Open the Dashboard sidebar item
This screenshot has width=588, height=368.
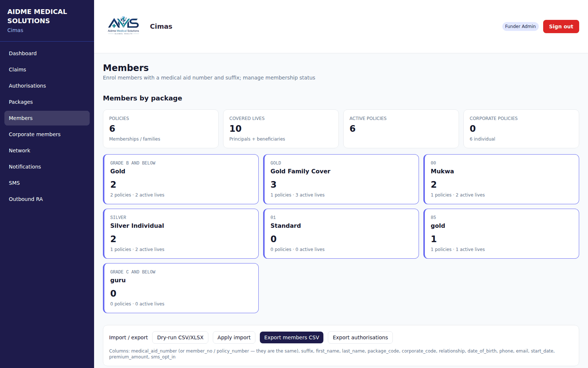pyautogui.click(x=47, y=53)
